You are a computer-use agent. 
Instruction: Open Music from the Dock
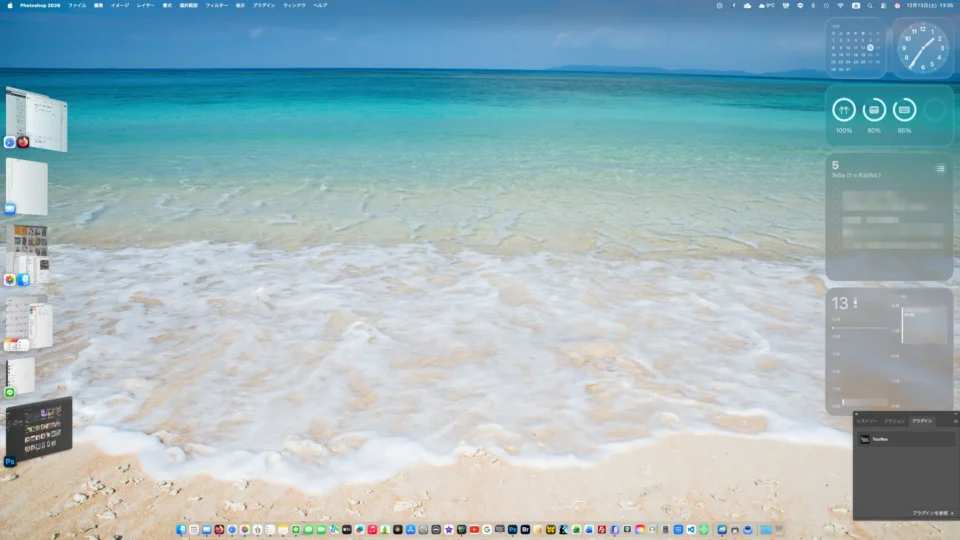372,530
